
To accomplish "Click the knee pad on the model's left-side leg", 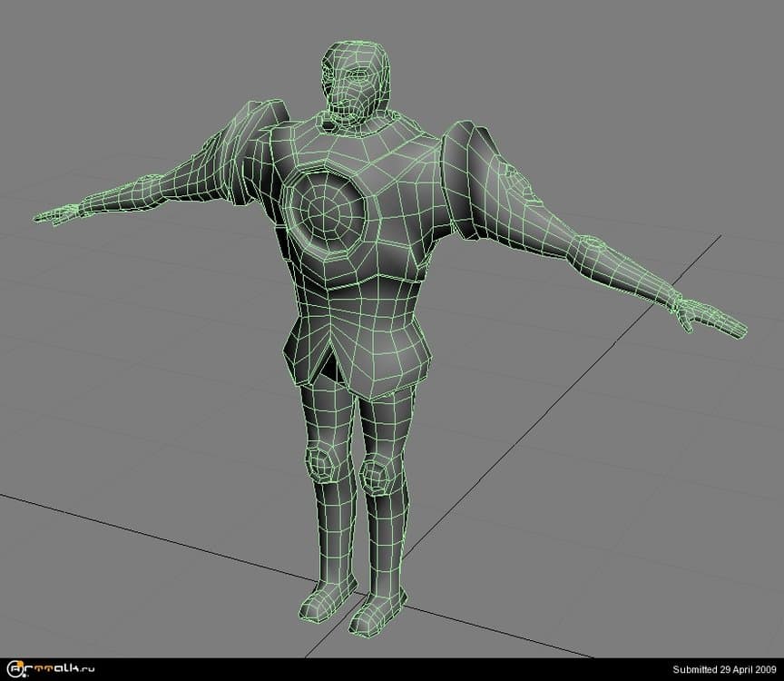I will tap(318, 464).
